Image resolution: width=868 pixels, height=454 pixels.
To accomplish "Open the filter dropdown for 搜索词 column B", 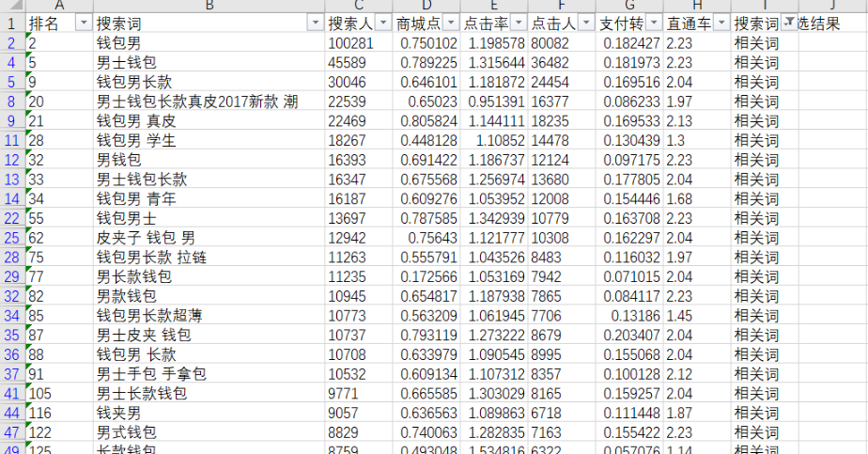I will tap(316, 23).
